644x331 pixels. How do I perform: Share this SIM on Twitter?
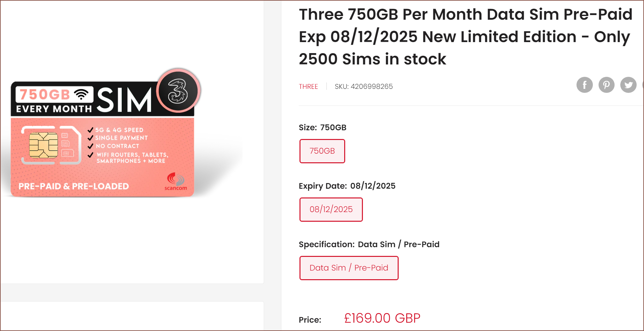[628, 85]
